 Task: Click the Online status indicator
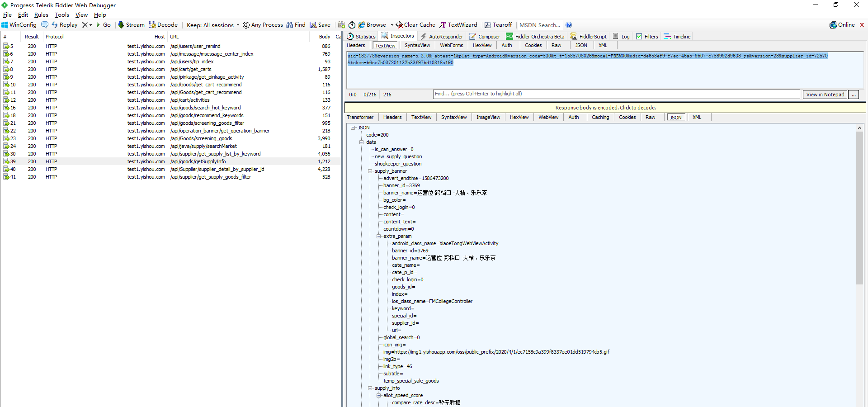point(842,25)
